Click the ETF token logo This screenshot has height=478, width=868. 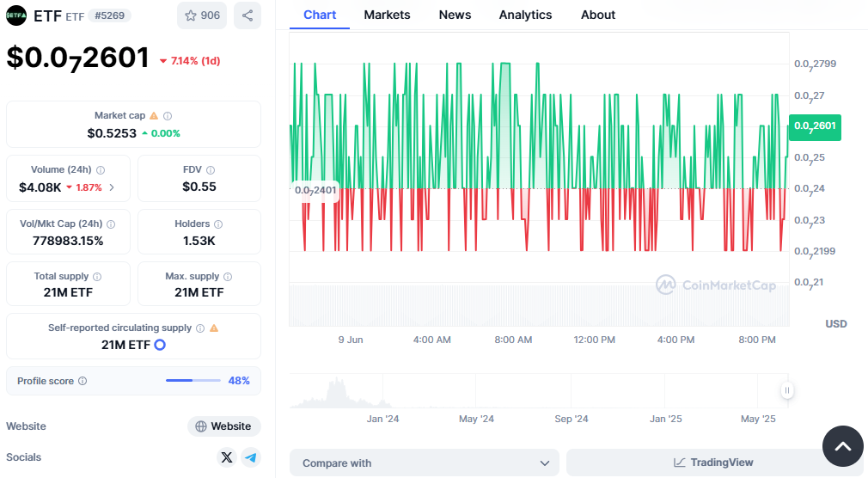(15, 15)
